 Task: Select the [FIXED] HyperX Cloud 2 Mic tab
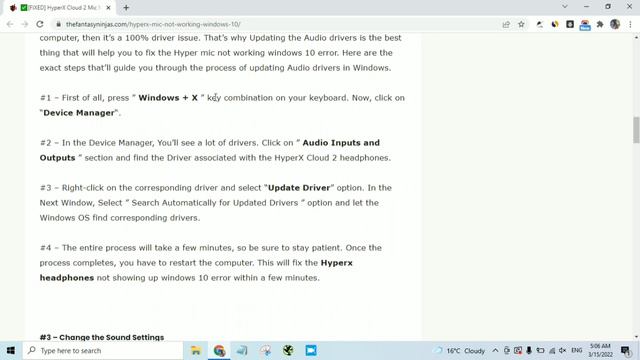pyautogui.click(x=60, y=8)
